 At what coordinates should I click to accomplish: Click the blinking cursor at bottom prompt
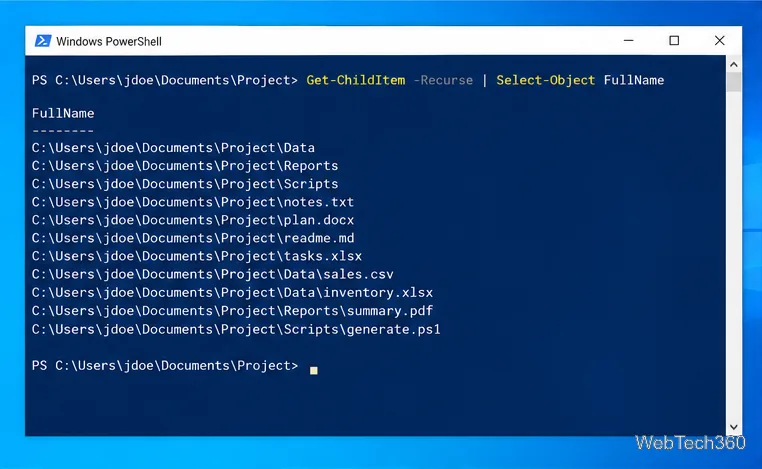click(x=314, y=370)
